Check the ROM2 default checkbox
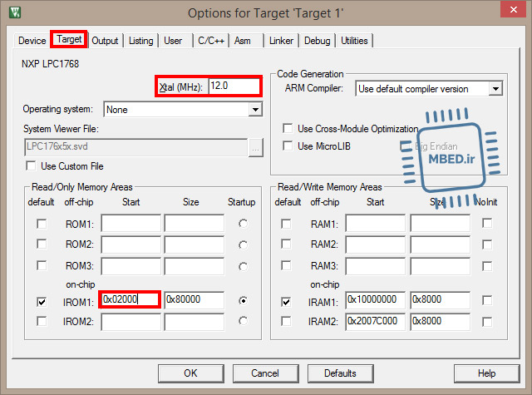 click(x=42, y=244)
